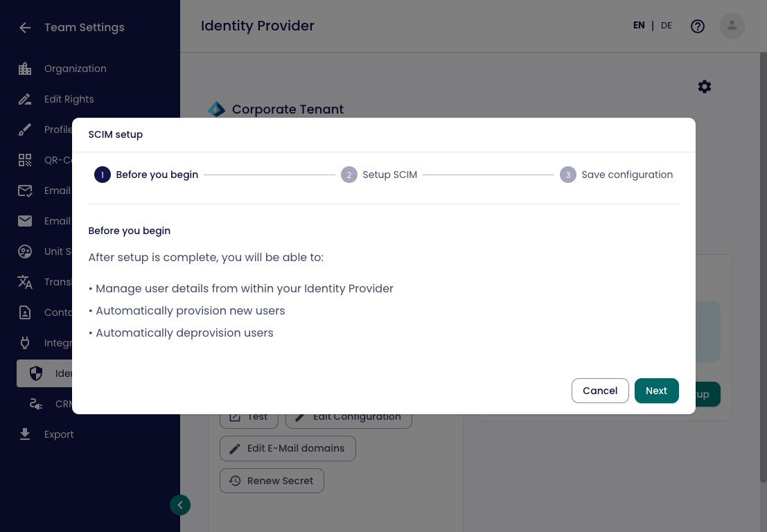767x532 pixels.
Task: Click the Renew Secret button
Action: coord(272,481)
